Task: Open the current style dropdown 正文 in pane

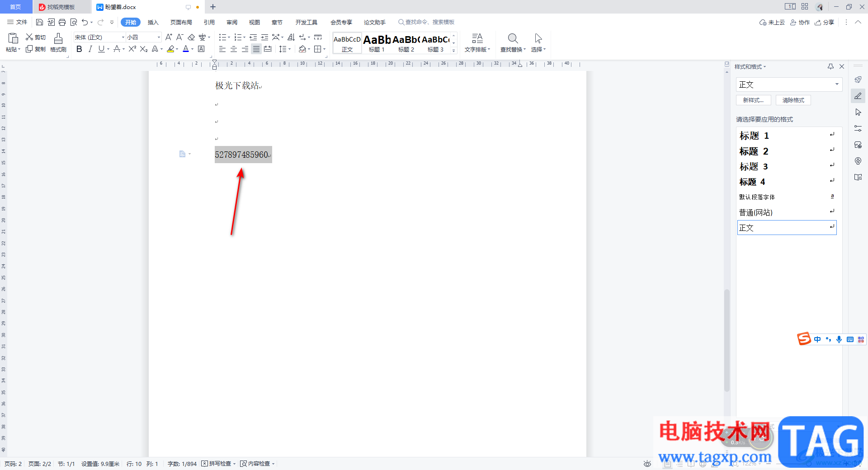Action: (837, 85)
